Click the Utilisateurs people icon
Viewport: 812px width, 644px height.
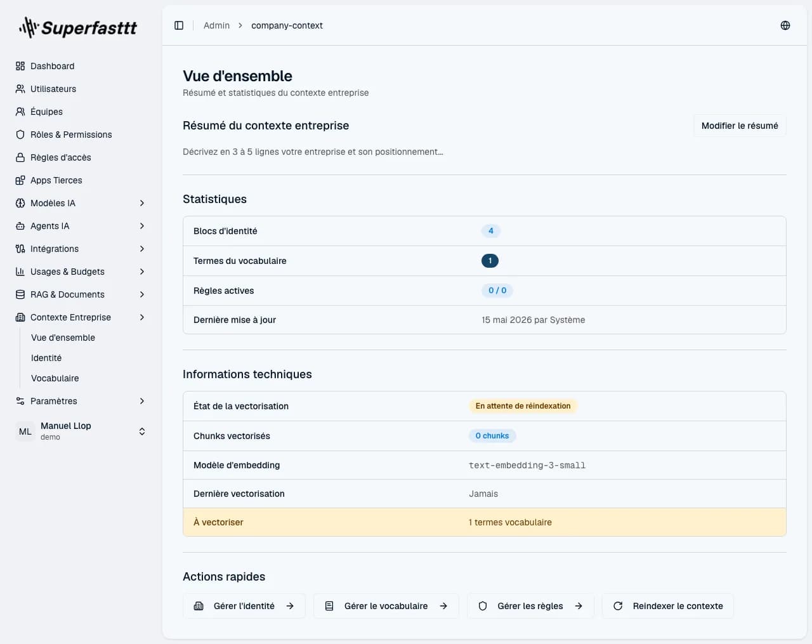[x=20, y=89]
